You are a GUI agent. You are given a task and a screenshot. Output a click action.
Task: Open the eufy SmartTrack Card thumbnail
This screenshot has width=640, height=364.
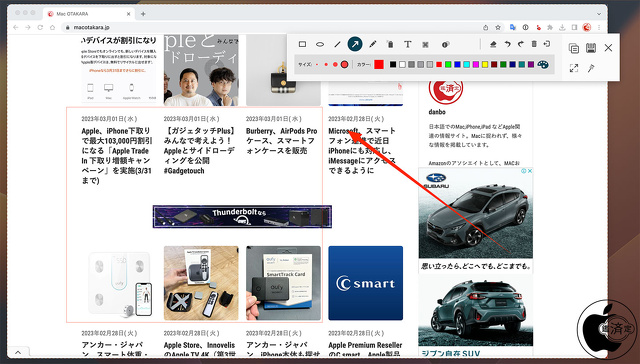283,283
